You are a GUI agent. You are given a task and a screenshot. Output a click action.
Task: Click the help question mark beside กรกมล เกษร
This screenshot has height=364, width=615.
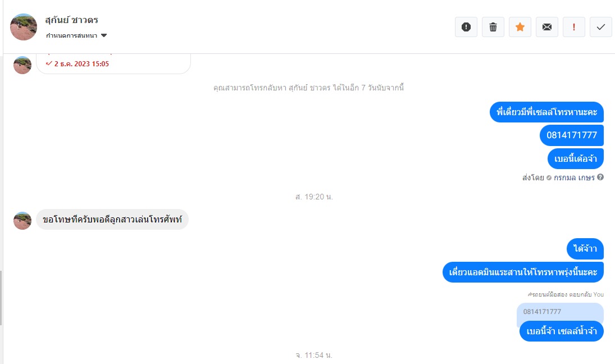coord(600,178)
